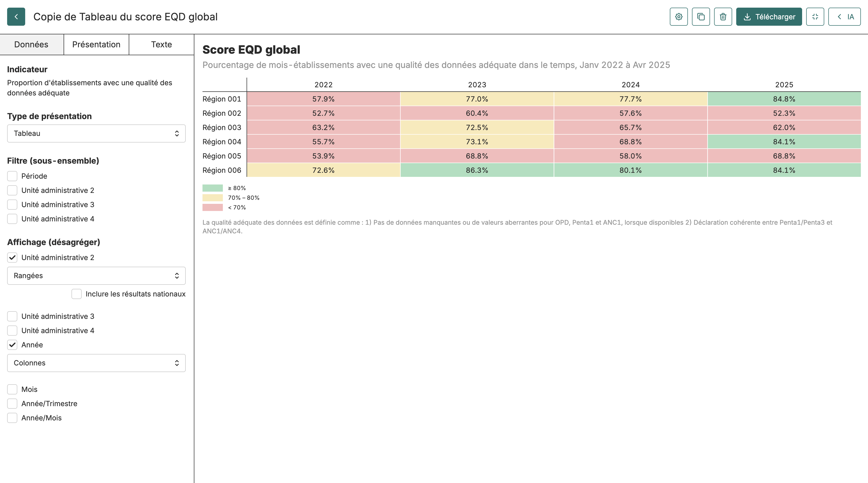Viewport: 868px width, 483px height.
Task: Click the Région 003 row label
Action: coord(222,127)
